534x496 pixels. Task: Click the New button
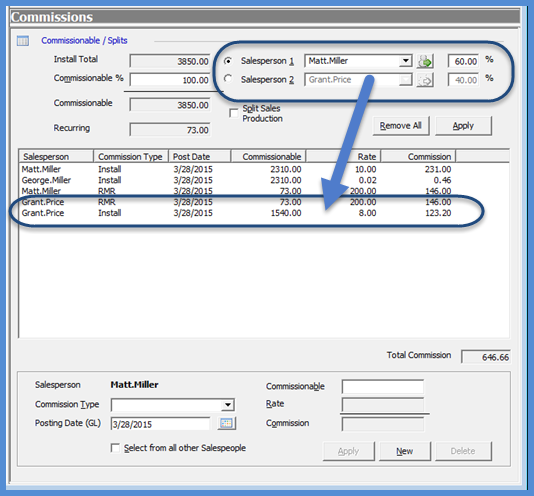click(405, 451)
